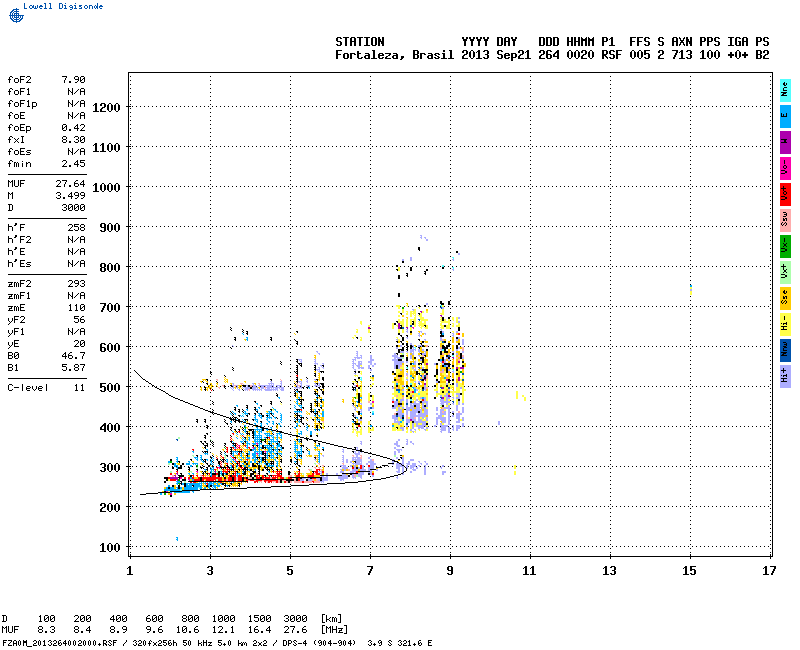Click the M value 3.499

pyautogui.click(x=70, y=196)
